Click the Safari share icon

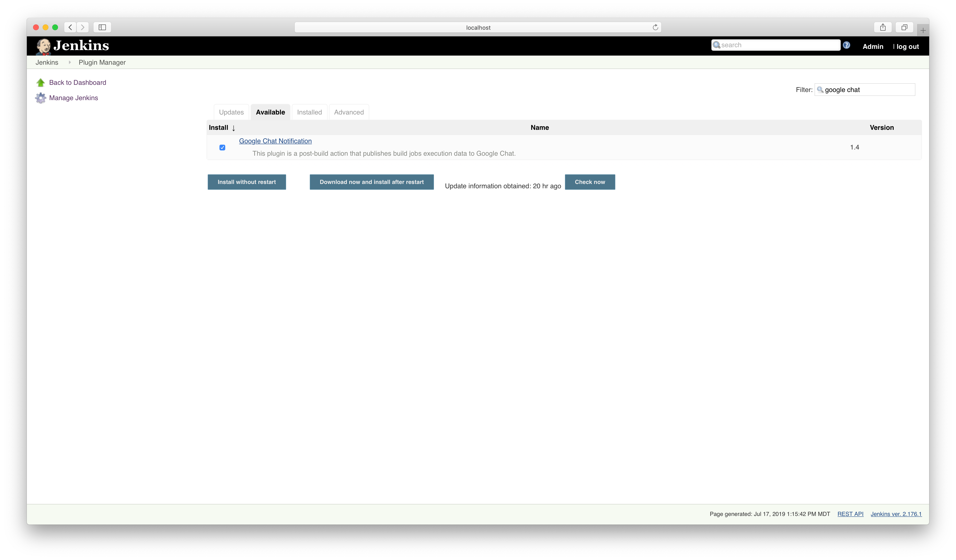point(883,27)
